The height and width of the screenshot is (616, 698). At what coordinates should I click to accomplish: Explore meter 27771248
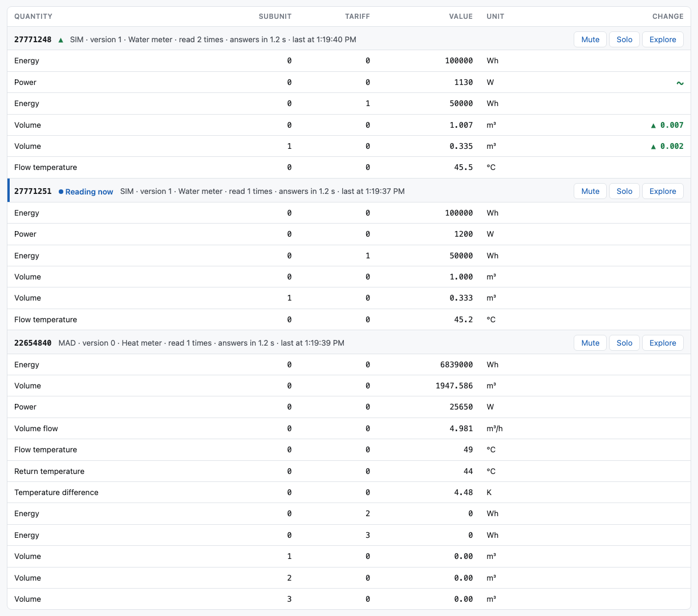pyautogui.click(x=663, y=39)
